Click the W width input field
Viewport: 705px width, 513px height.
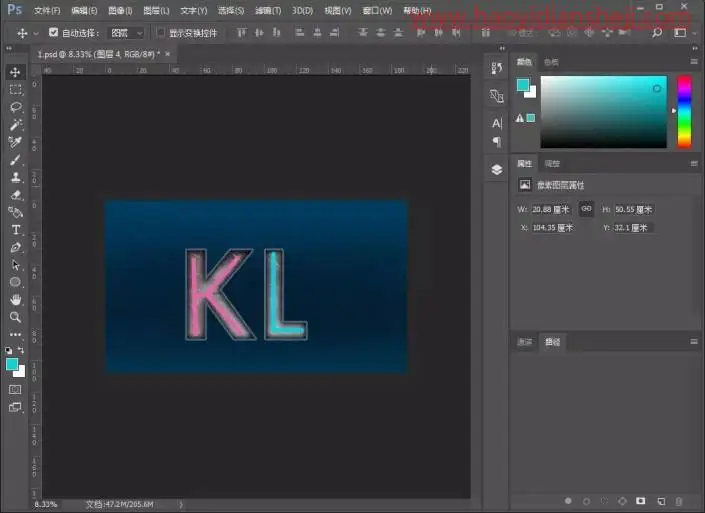pyautogui.click(x=552, y=209)
